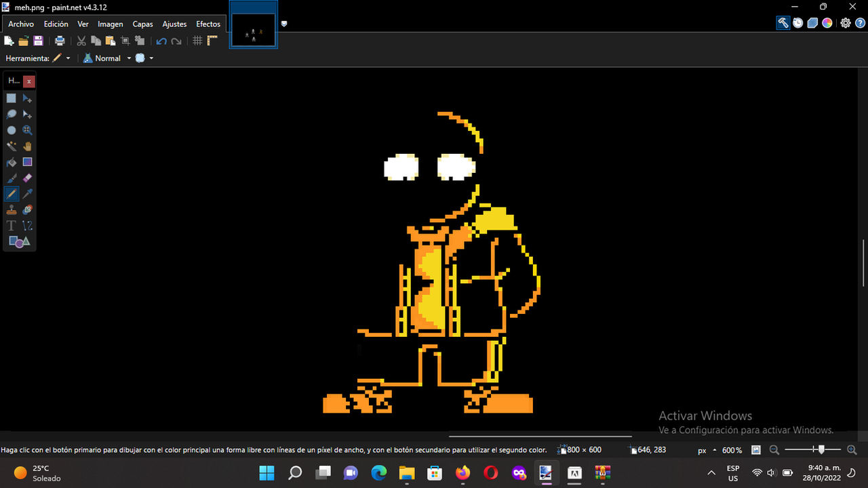Select the Magic Wand tool
This screenshot has width=868, height=488.
point(12,146)
